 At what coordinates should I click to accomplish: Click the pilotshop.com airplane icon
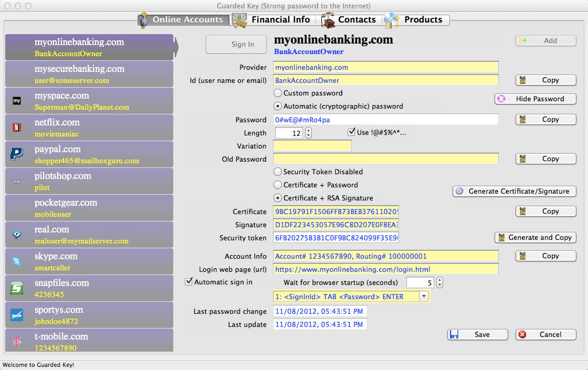coord(17,181)
